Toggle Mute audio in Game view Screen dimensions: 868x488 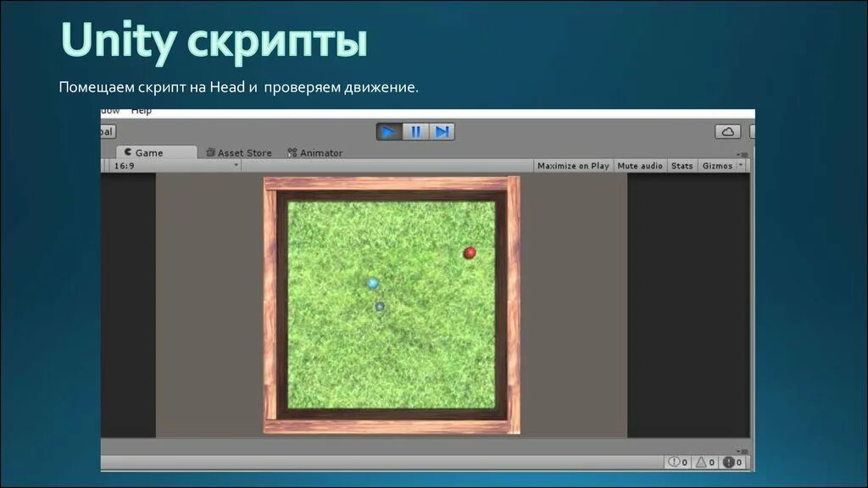640,165
